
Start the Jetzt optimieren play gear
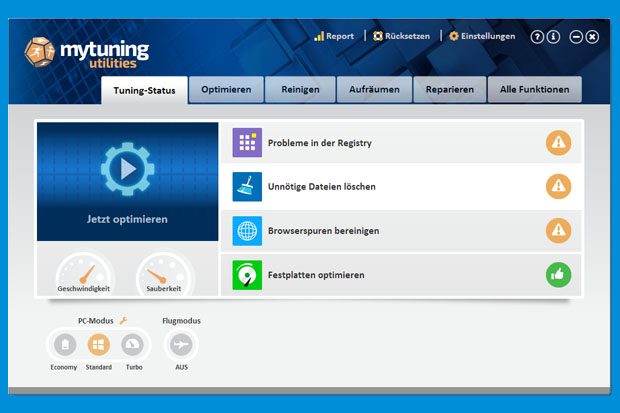127,169
